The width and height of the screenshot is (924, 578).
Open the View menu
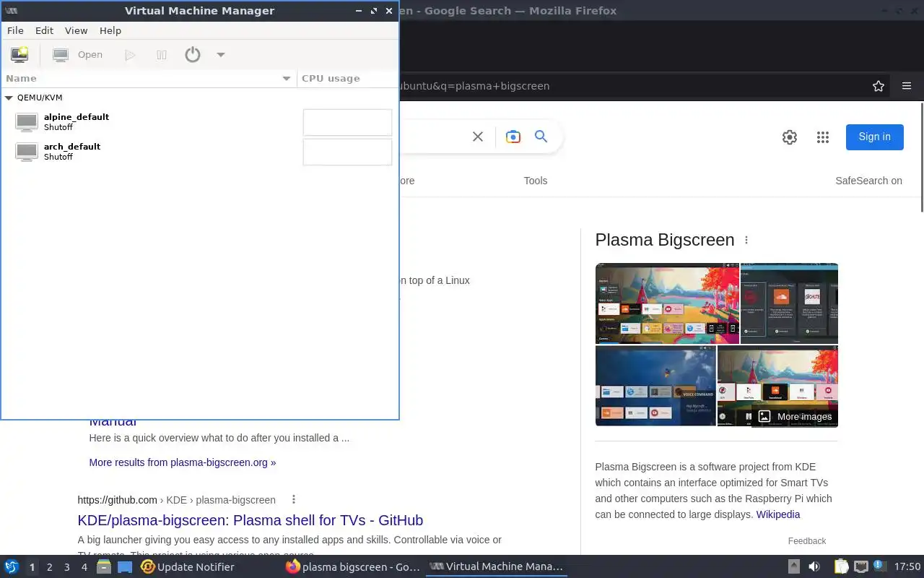click(x=76, y=30)
